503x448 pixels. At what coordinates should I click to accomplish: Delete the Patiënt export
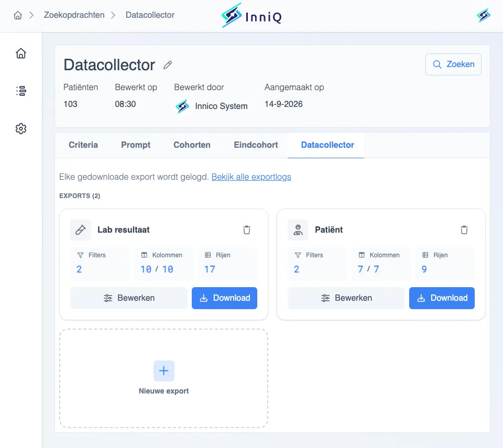click(x=464, y=230)
